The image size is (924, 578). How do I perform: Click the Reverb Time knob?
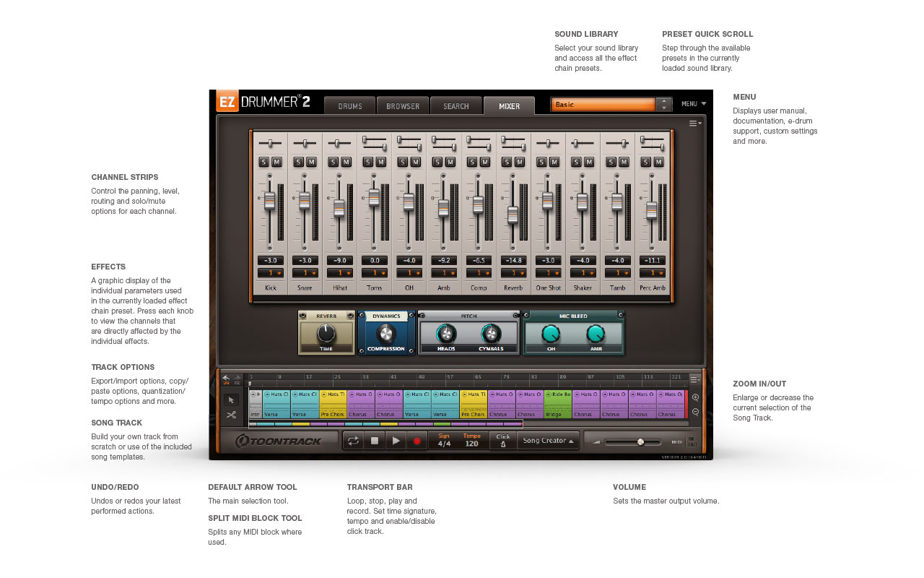coord(326,333)
